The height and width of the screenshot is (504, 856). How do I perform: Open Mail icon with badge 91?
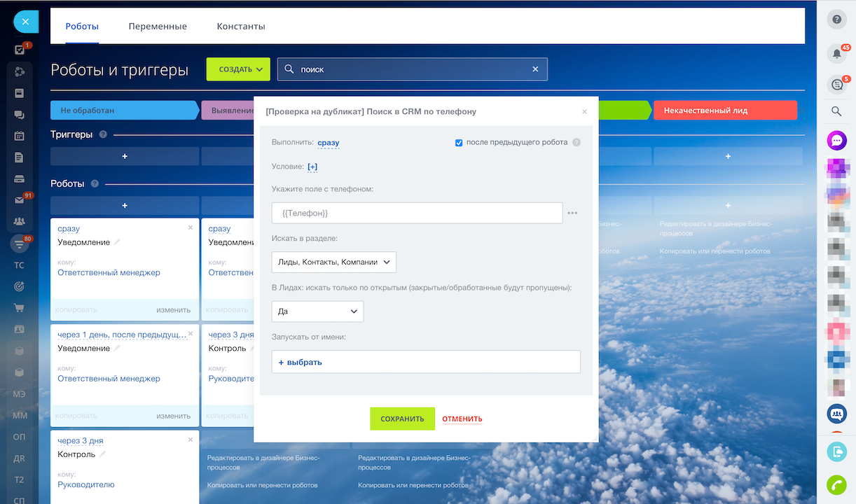(x=20, y=200)
